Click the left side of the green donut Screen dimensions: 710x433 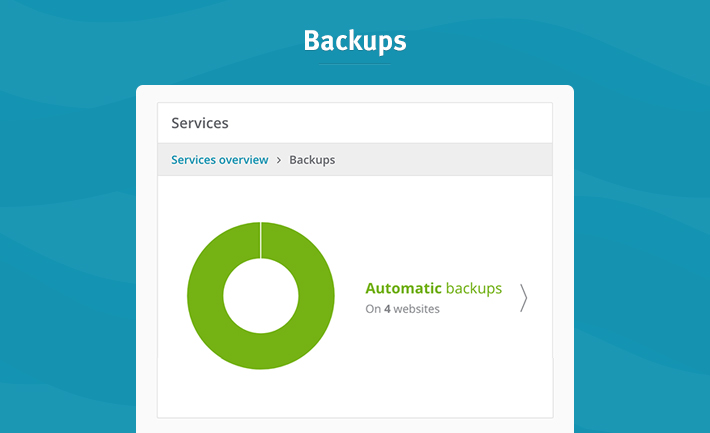click(x=205, y=296)
